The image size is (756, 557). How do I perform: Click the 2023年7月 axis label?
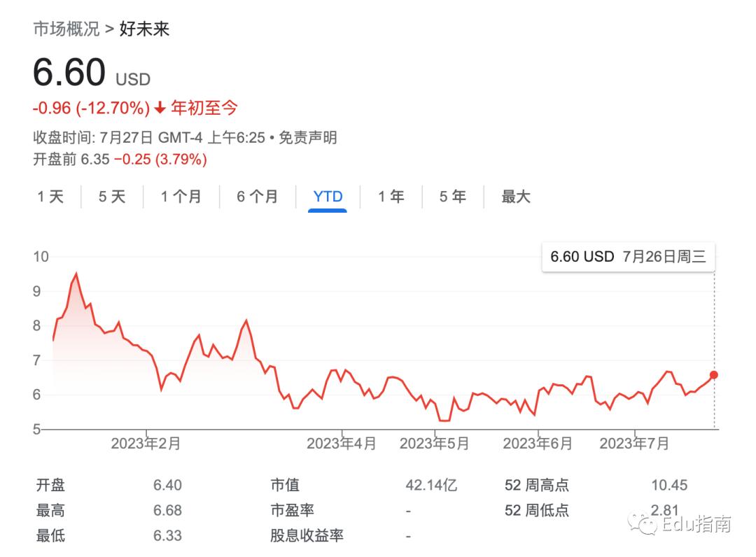(634, 443)
